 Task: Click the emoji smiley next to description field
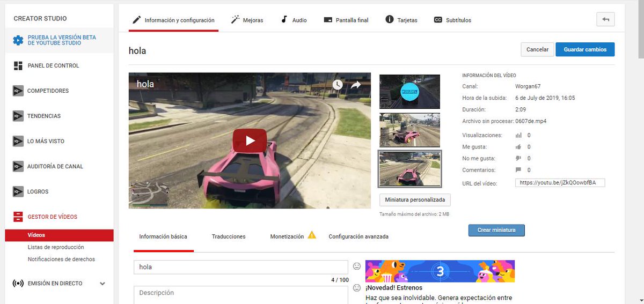(357, 288)
